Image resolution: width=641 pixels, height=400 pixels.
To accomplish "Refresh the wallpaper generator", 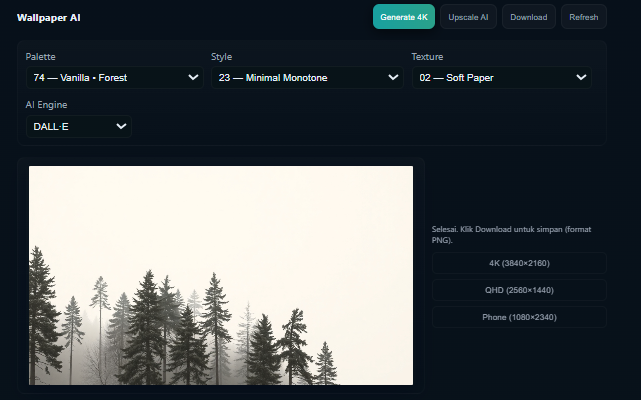I will pos(583,17).
